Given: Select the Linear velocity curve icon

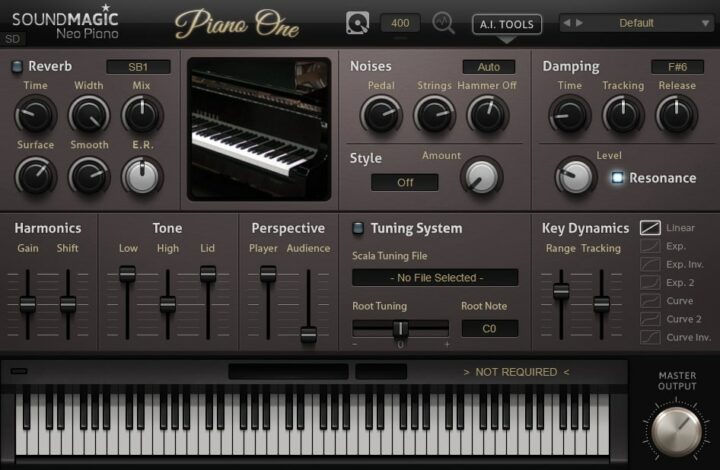Looking at the screenshot, I should pos(650,228).
